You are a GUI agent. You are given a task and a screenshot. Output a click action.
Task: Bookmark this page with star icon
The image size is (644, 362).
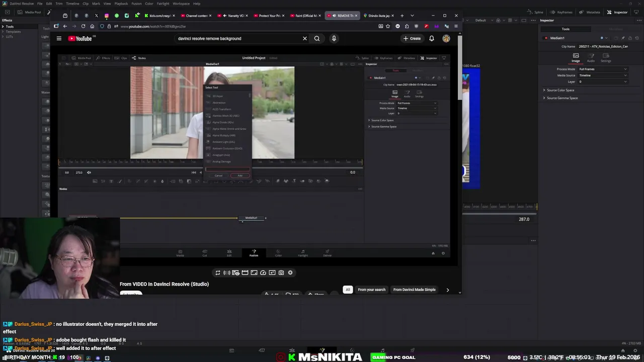click(388, 26)
